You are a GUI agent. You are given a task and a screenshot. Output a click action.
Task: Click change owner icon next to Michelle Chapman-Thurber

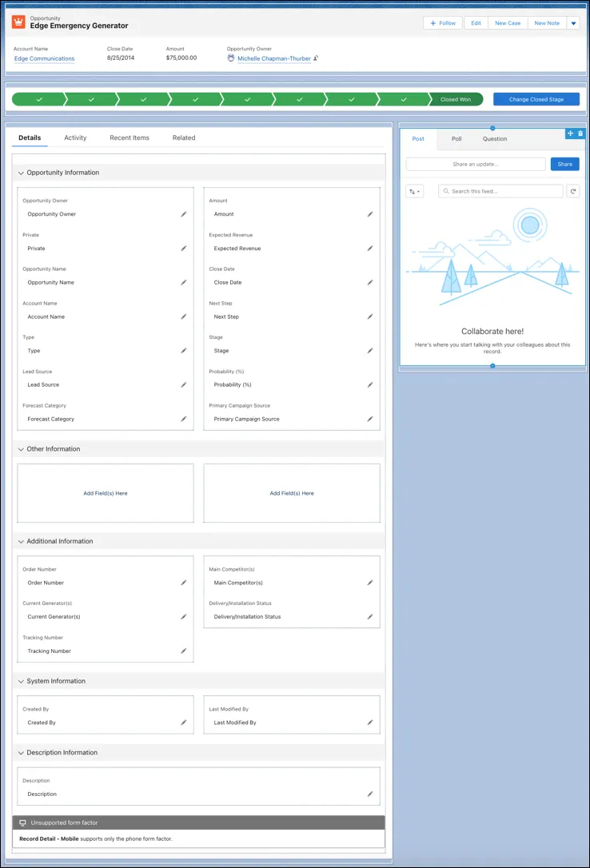pos(316,58)
